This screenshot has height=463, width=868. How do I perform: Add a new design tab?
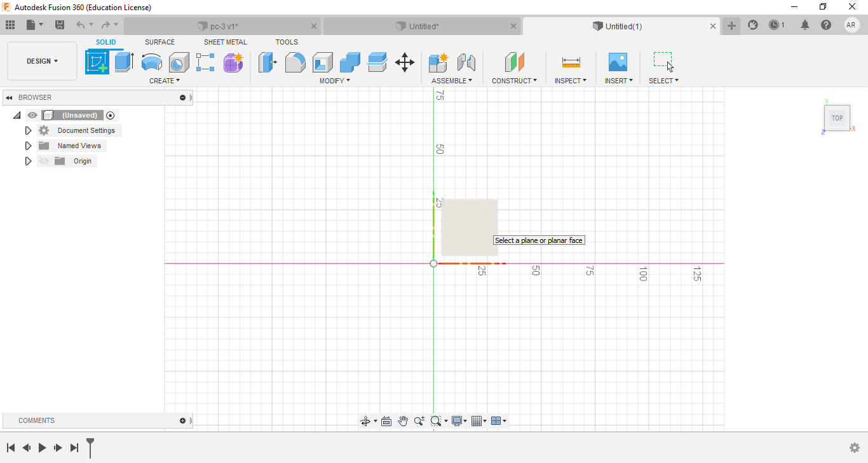(x=731, y=25)
